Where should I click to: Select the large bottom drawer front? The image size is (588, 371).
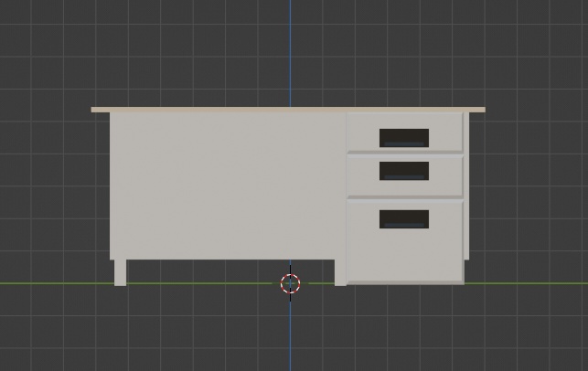405,242
